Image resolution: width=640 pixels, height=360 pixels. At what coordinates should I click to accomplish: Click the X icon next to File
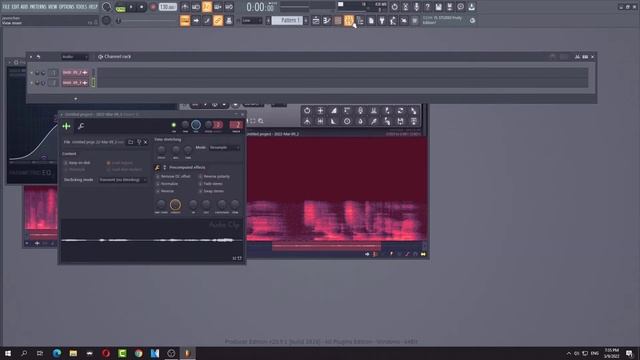tap(146, 142)
